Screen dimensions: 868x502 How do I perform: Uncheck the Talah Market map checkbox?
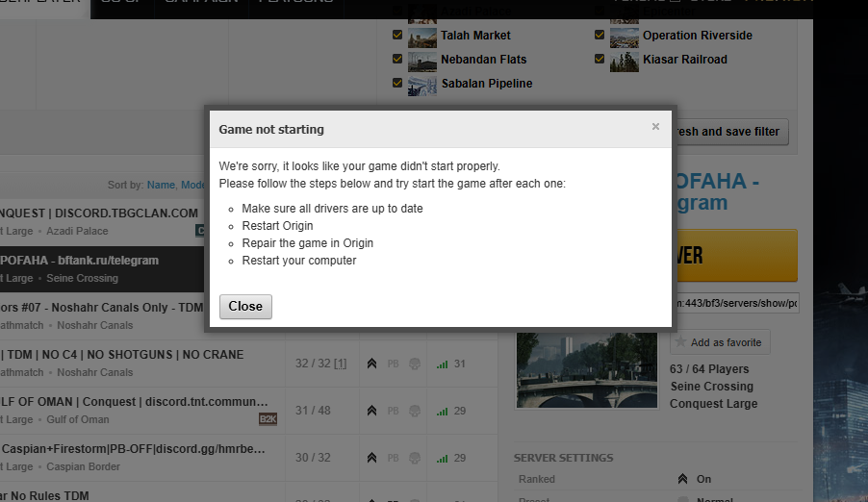click(397, 35)
